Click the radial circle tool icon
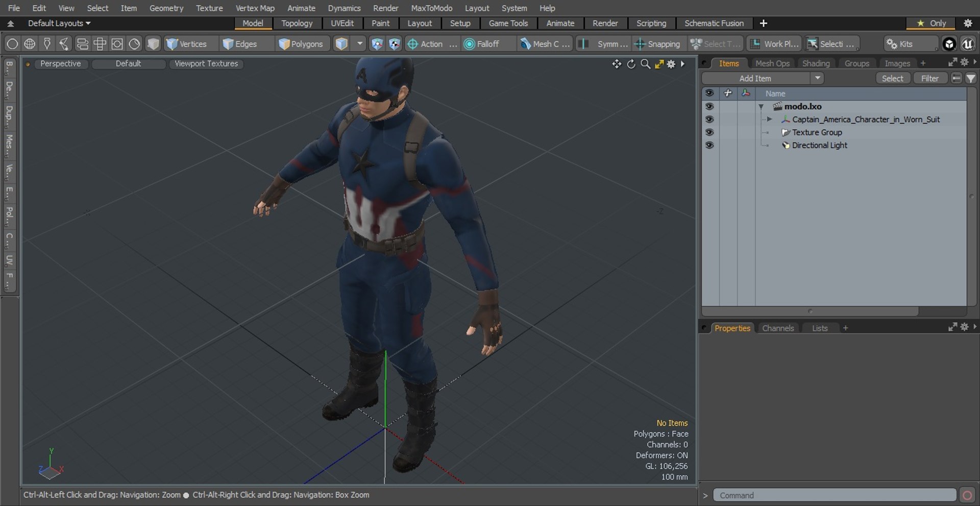 [x=134, y=44]
